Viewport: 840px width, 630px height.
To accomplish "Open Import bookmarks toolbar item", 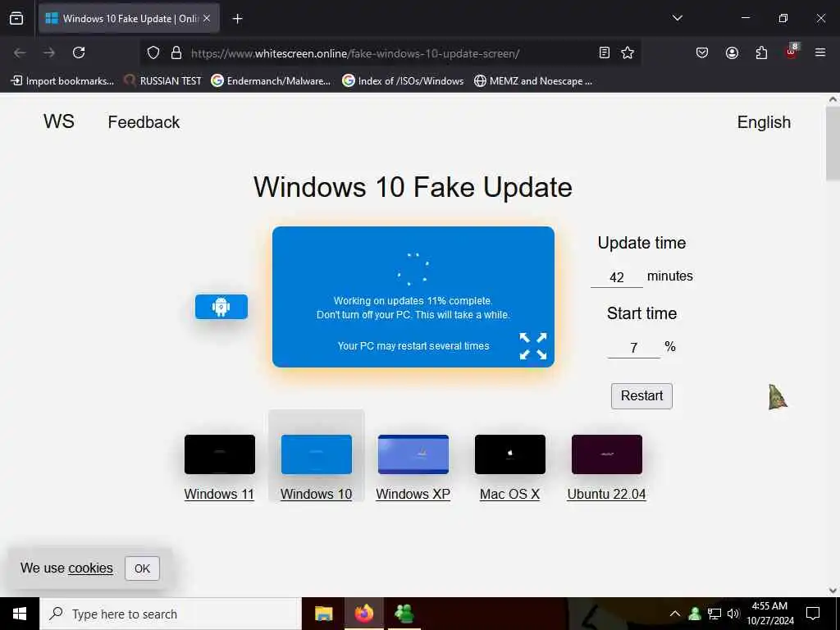I will click(x=62, y=81).
